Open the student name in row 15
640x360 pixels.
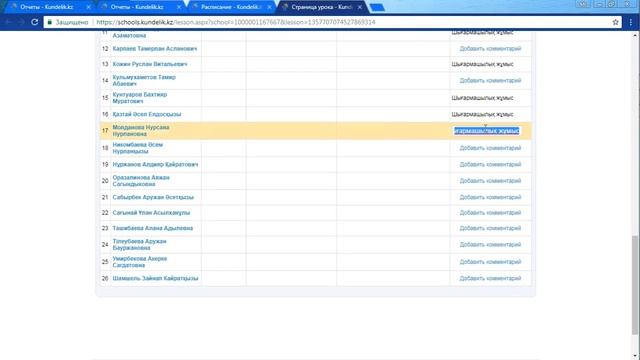pos(140,98)
